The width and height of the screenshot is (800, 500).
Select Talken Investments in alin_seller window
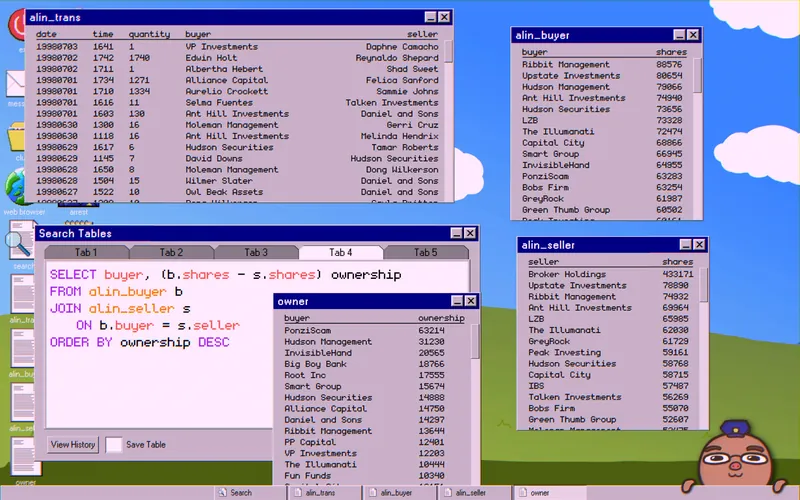click(610, 397)
